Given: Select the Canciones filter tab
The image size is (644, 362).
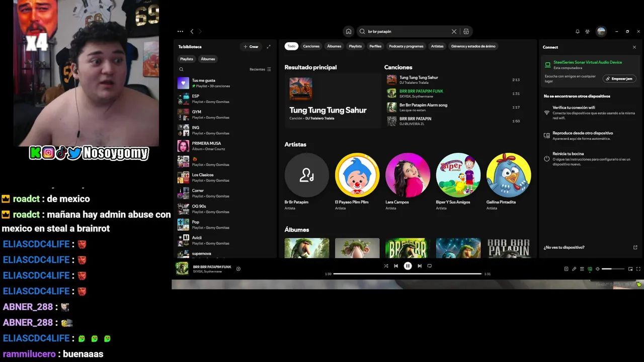Looking at the screenshot, I should pyautogui.click(x=311, y=46).
